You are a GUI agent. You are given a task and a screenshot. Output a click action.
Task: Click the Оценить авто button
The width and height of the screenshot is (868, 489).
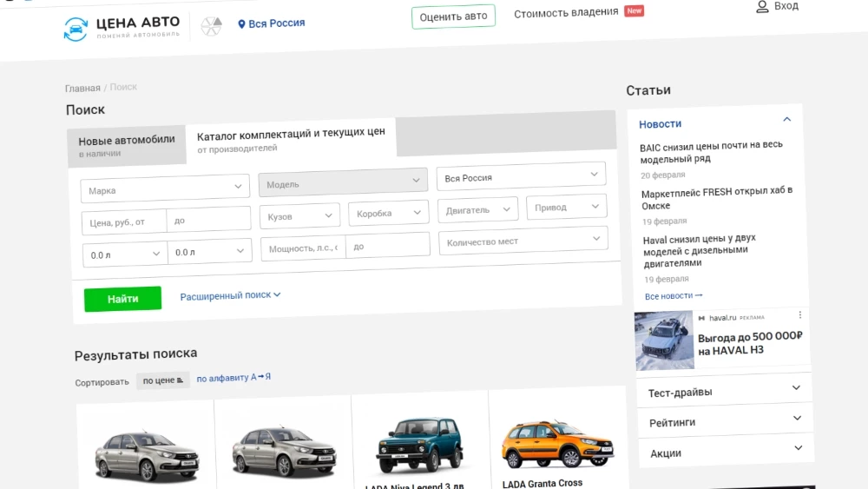[452, 17]
